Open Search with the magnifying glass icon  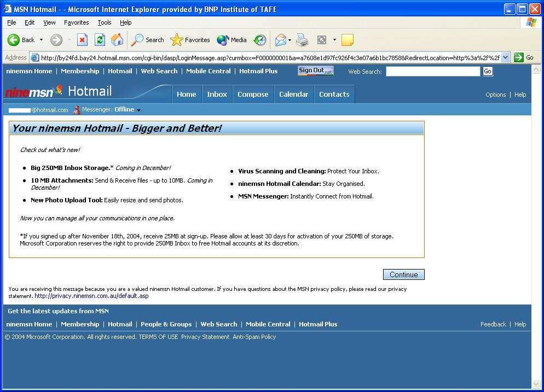[136, 39]
